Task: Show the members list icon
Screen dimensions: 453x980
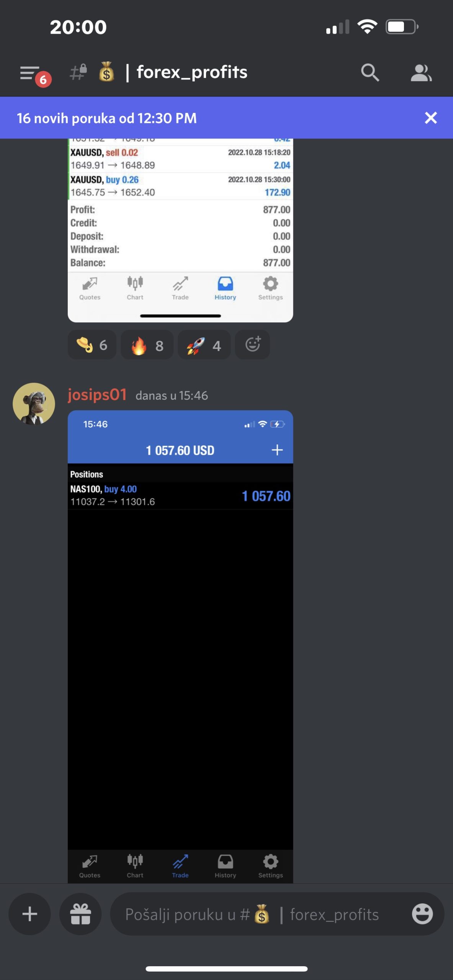Action: (421, 73)
